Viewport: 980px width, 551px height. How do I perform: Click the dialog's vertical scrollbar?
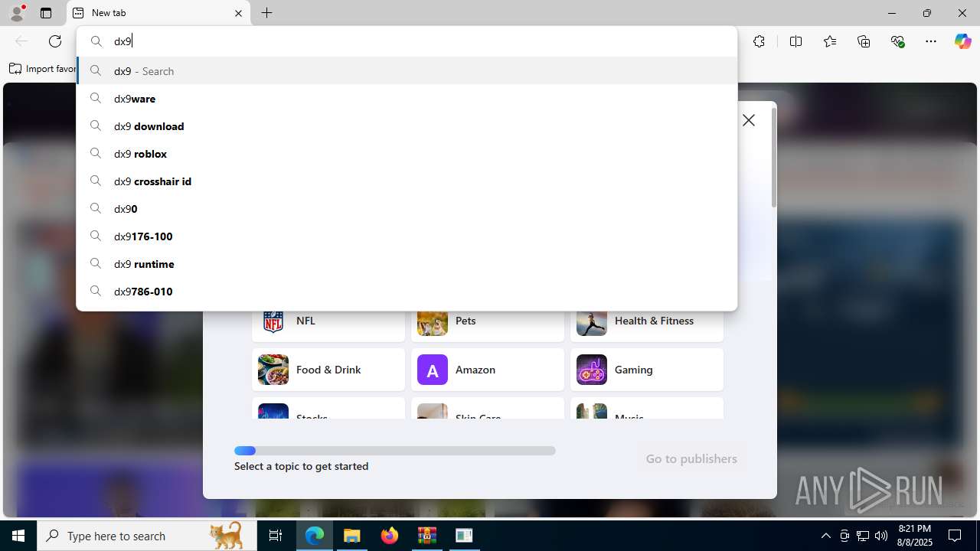[774, 157]
